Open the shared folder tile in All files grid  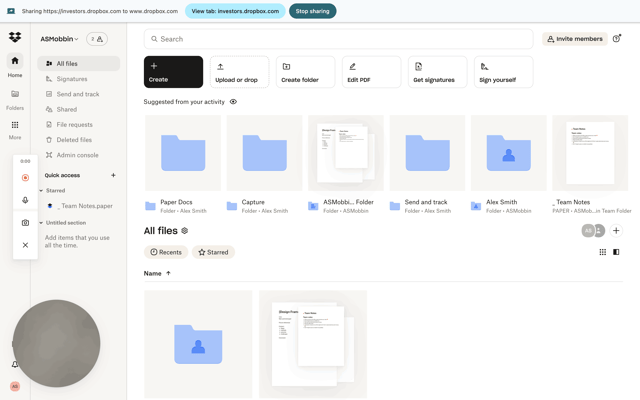(198, 344)
